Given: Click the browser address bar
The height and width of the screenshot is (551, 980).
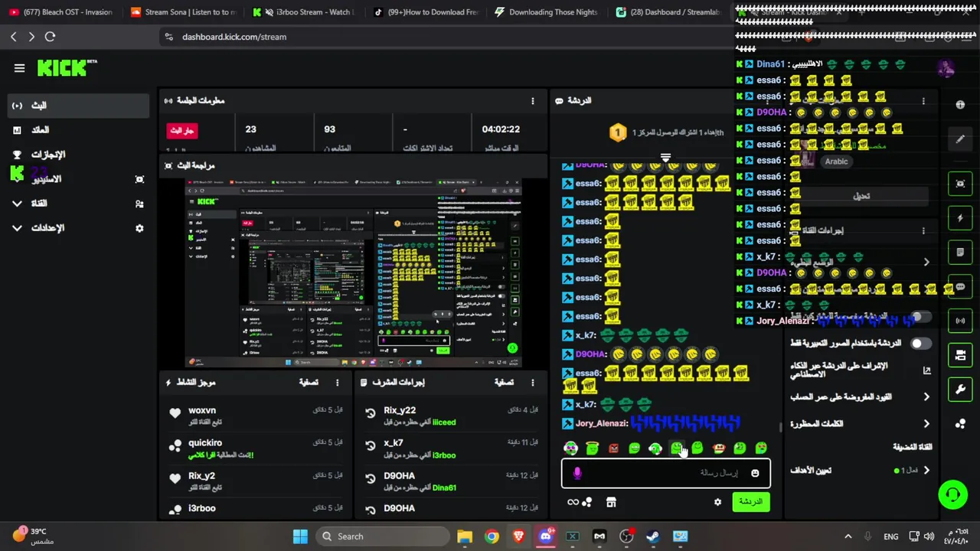Looking at the screenshot, I should (444, 37).
